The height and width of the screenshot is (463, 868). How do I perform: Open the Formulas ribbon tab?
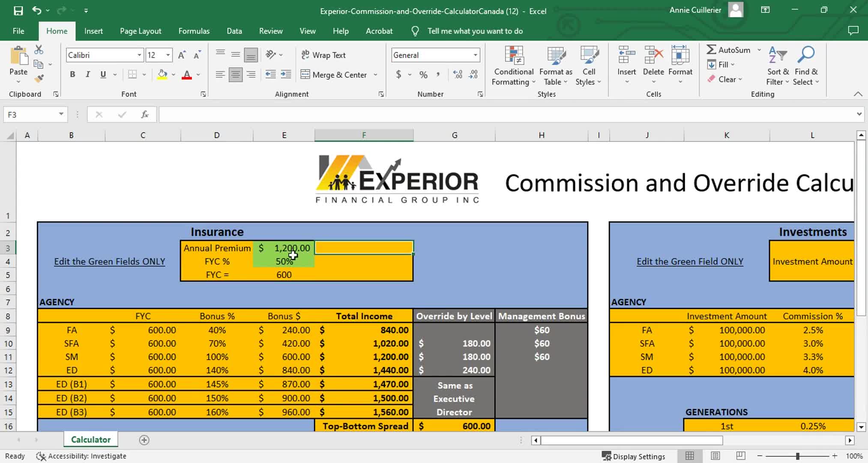[x=194, y=31]
